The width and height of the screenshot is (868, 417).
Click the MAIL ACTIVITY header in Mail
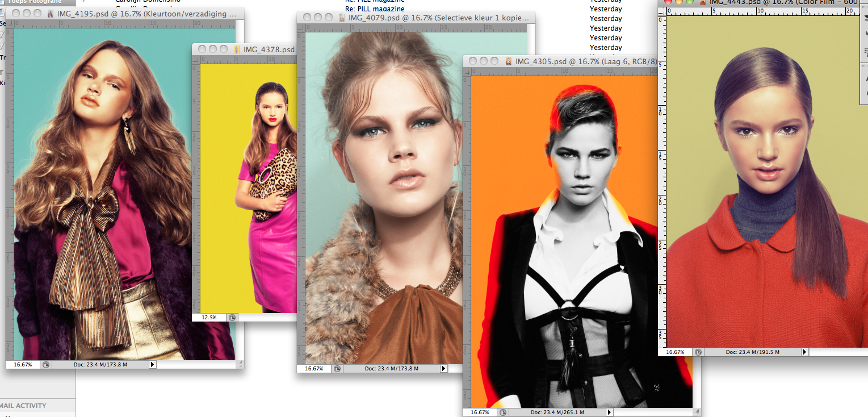pyautogui.click(x=24, y=406)
